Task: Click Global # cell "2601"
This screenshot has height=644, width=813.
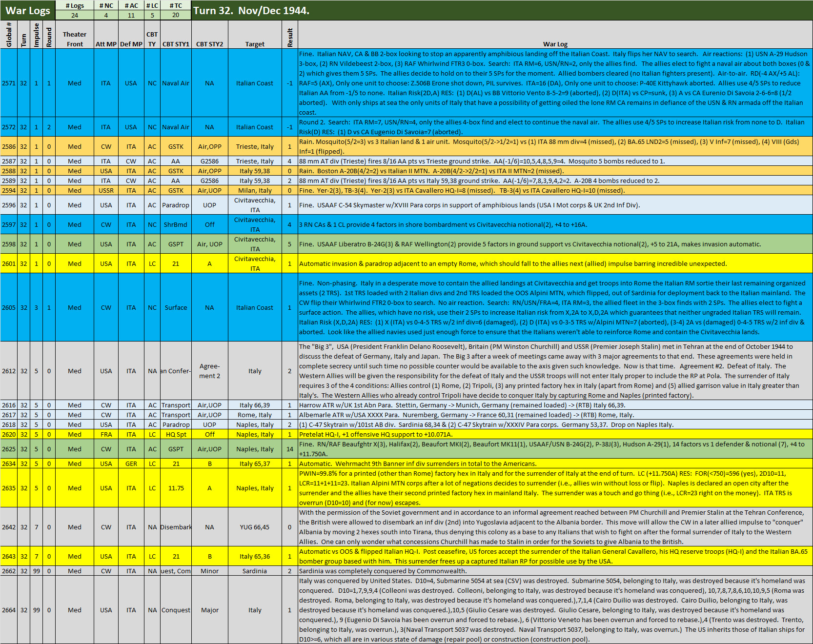Action: click(x=9, y=263)
